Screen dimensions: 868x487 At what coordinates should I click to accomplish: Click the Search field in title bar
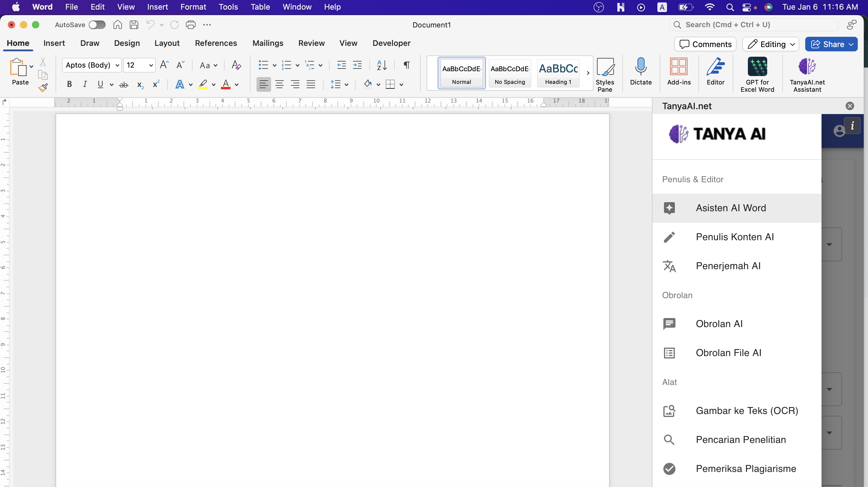[x=753, y=24]
